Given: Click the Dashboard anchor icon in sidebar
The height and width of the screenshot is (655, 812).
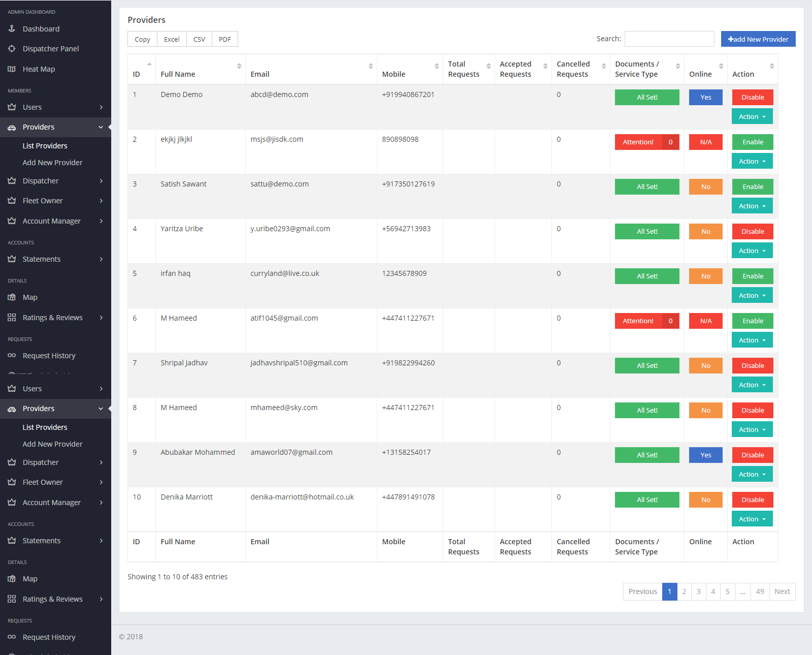Looking at the screenshot, I should (x=12, y=29).
